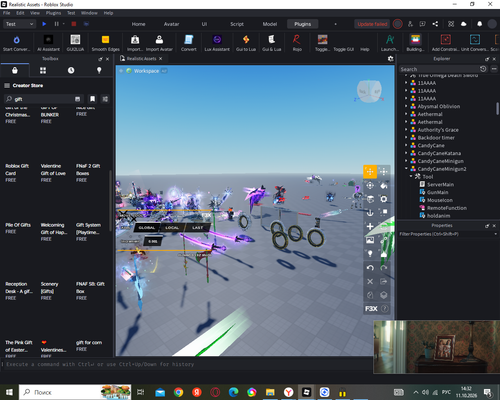This screenshot has height=400, width=500.
Task: Click the Update failed button
Action: coord(372,24)
